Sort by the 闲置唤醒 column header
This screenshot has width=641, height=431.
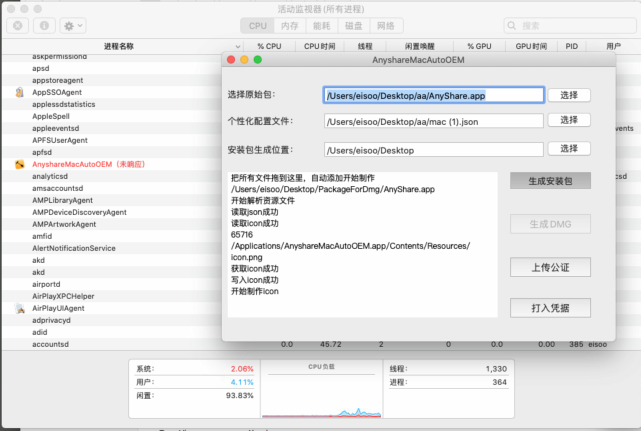(x=420, y=46)
